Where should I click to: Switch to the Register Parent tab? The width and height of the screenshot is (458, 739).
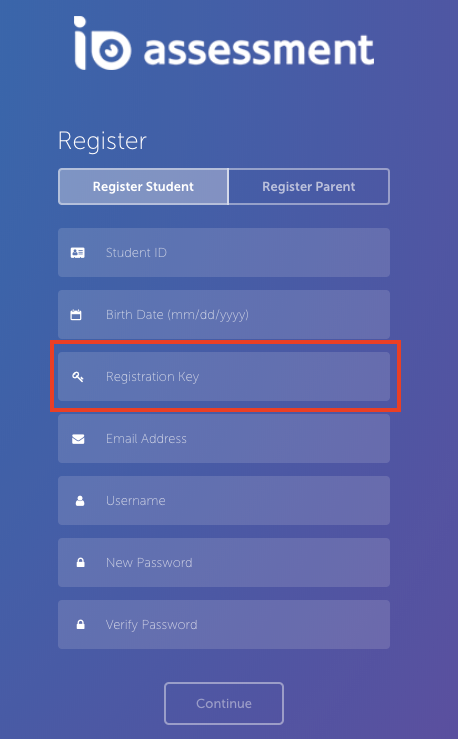(309, 187)
